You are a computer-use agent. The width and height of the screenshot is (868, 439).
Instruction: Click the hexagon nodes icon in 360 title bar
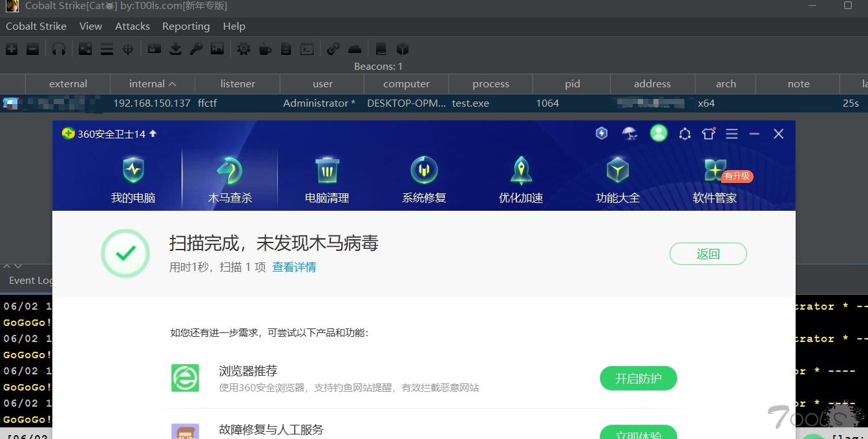685,133
